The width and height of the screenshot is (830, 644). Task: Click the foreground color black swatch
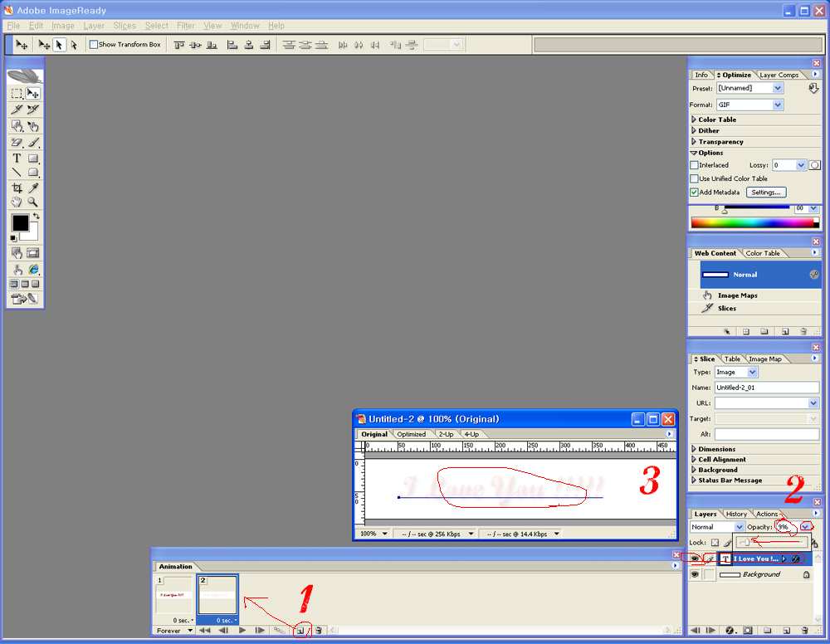pyautogui.click(x=19, y=222)
